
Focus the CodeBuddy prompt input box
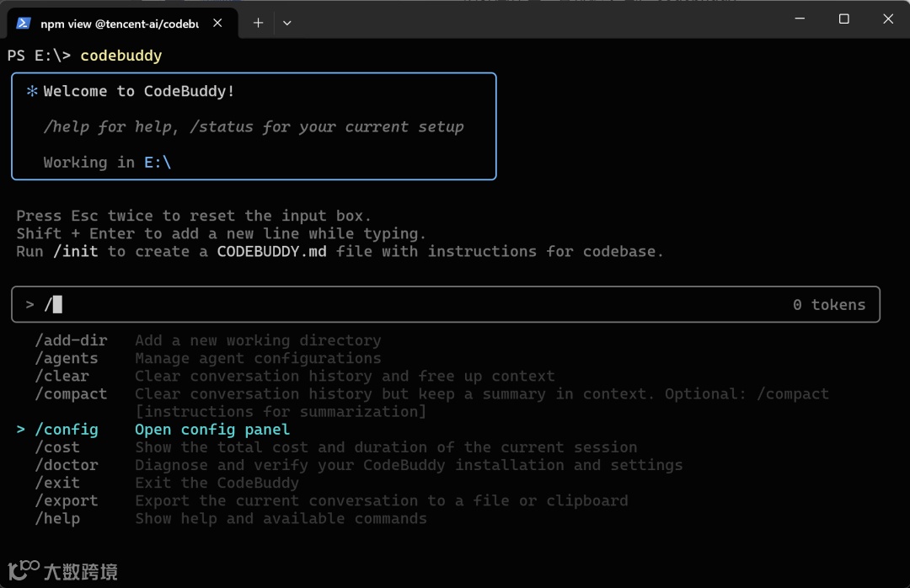[x=445, y=304]
